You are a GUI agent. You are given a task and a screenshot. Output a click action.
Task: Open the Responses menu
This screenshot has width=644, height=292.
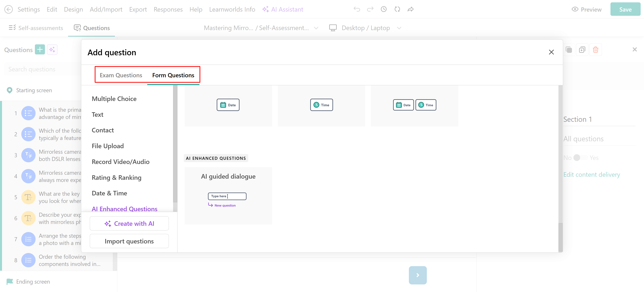168,9
